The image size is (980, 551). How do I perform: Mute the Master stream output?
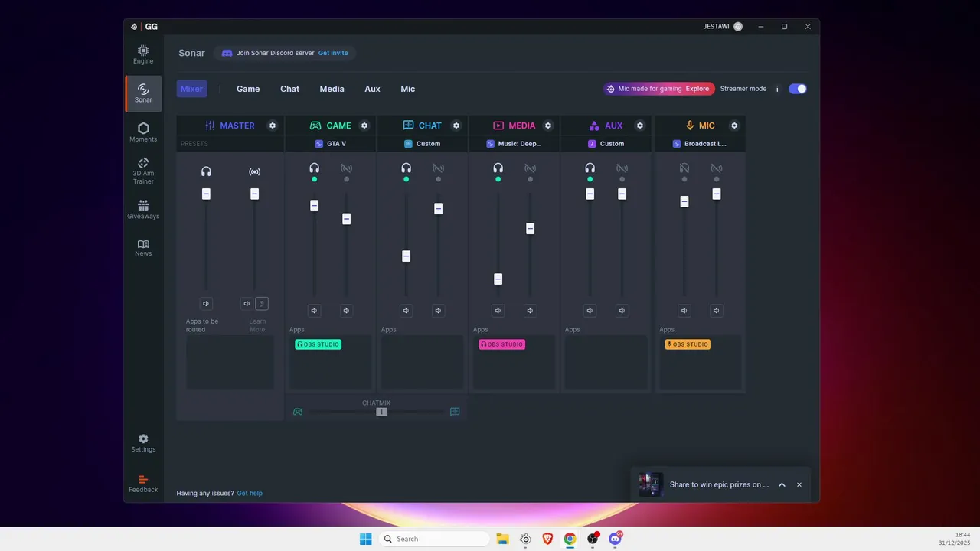point(247,304)
